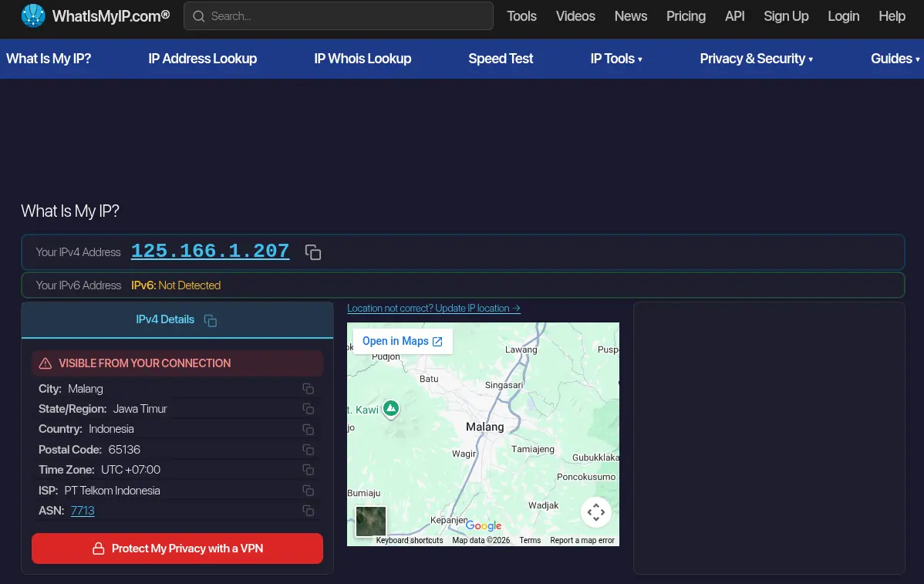The height and width of the screenshot is (584, 924).
Task: Click the Mt. Kawi mountain marker
Action: pyautogui.click(x=391, y=408)
